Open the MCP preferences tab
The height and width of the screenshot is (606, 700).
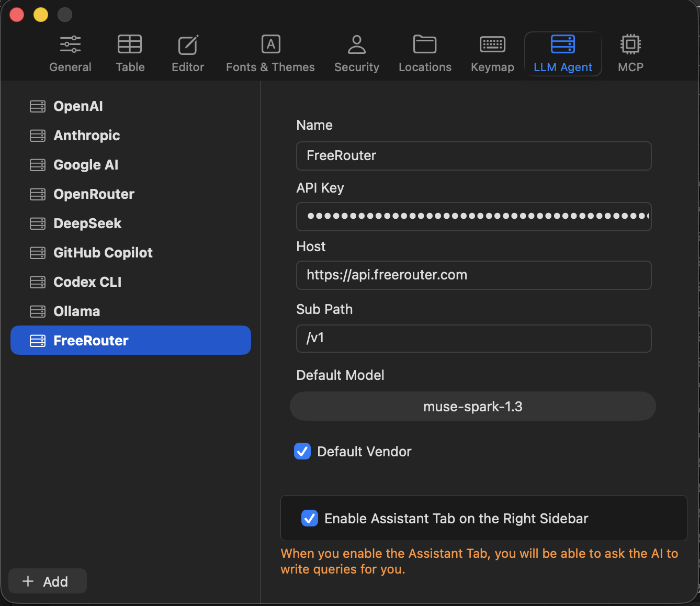(630, 53)
